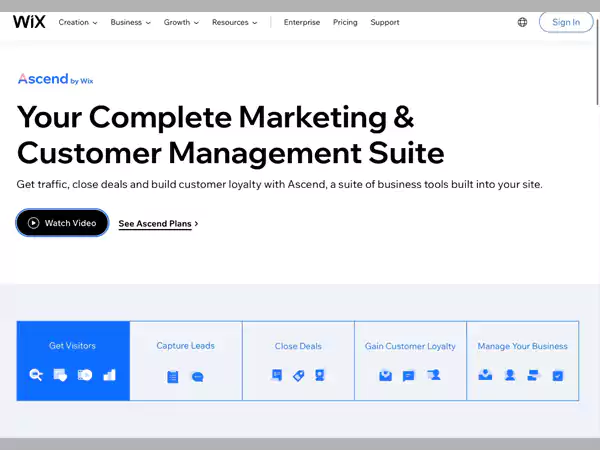Select the price quotes icon under Close Deals
This screenshot has width=600, height=450.
click(276, 375)
